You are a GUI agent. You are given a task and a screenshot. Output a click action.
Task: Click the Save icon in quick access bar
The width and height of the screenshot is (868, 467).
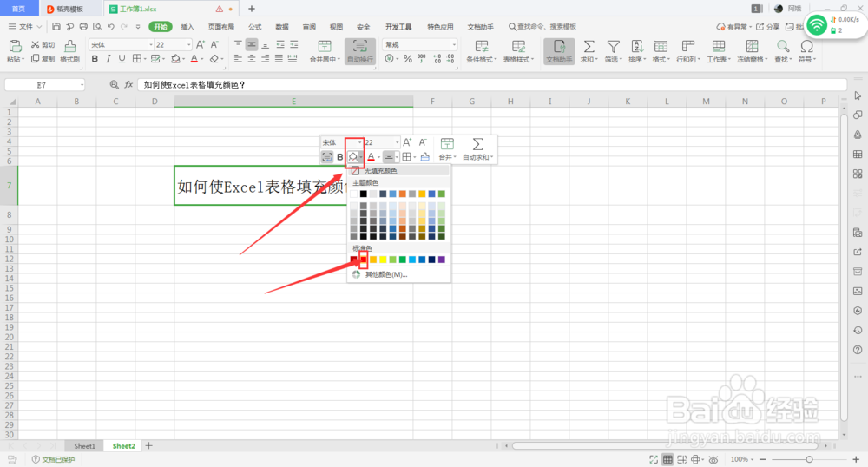pos(56,27)
